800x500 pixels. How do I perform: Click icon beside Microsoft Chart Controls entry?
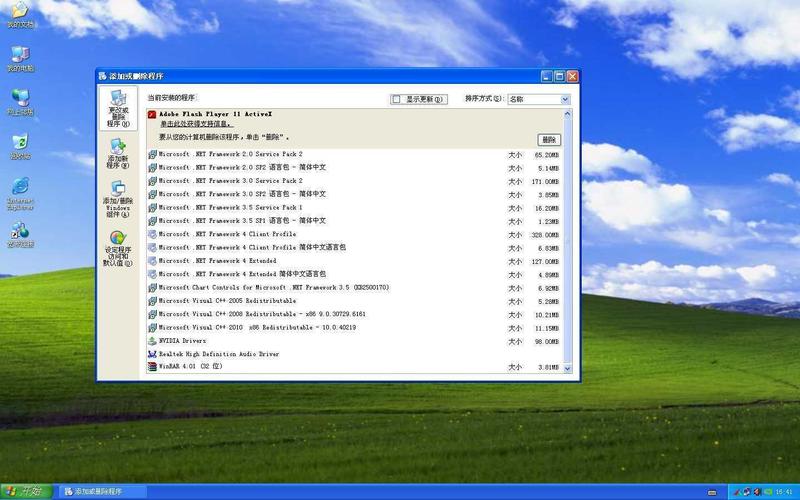click(152, 288)
